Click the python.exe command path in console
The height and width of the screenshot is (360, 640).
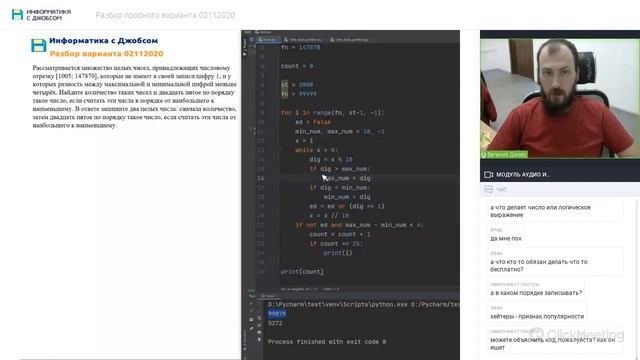(363, 304)
